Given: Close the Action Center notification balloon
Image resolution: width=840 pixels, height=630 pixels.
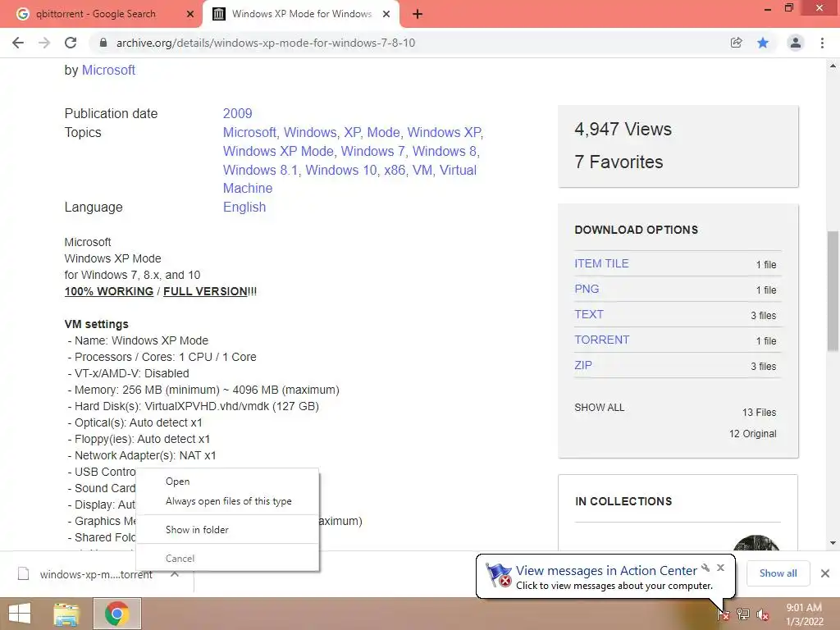Looking at the screenshot, I should point(720,568).
